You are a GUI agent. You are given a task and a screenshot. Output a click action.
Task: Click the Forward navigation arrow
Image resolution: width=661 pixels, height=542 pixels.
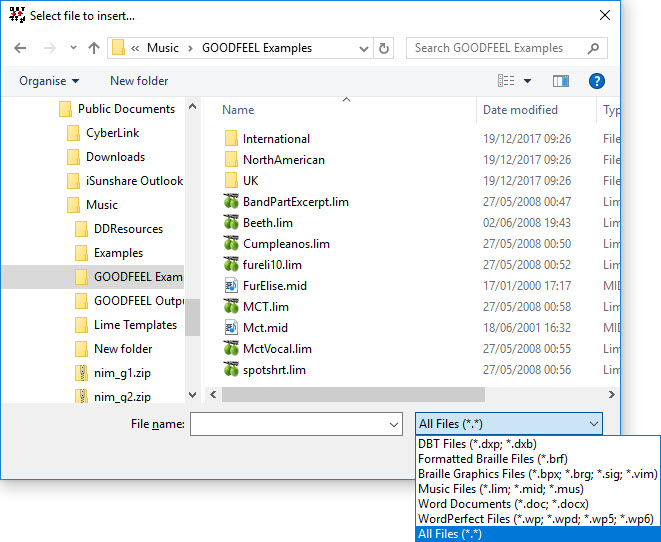[x=50, y=48]
